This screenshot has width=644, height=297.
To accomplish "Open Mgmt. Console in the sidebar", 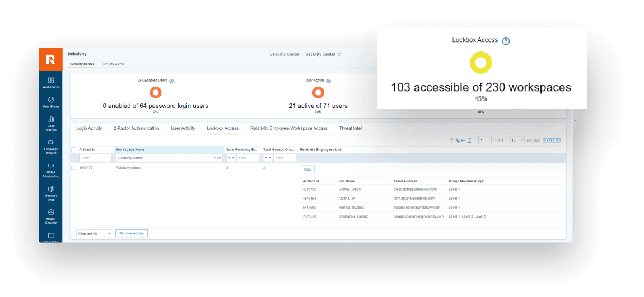I will [x=51, y=217].
